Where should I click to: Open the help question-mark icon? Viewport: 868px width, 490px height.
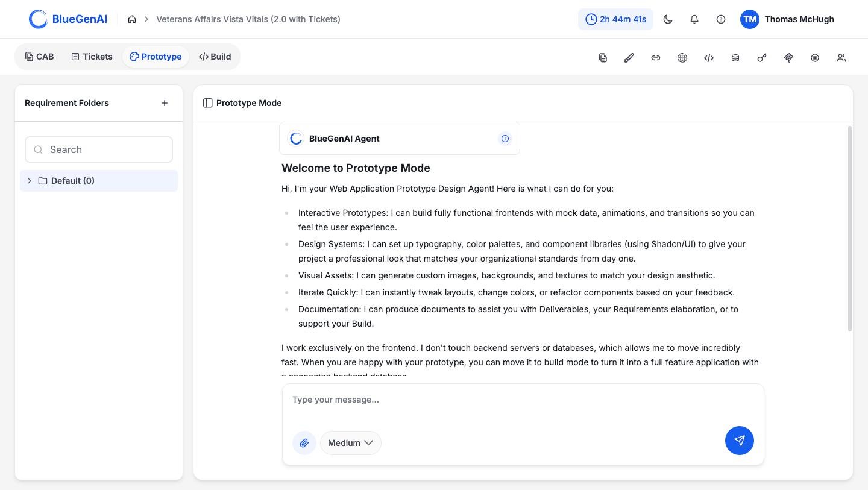[x=721, y=19]
